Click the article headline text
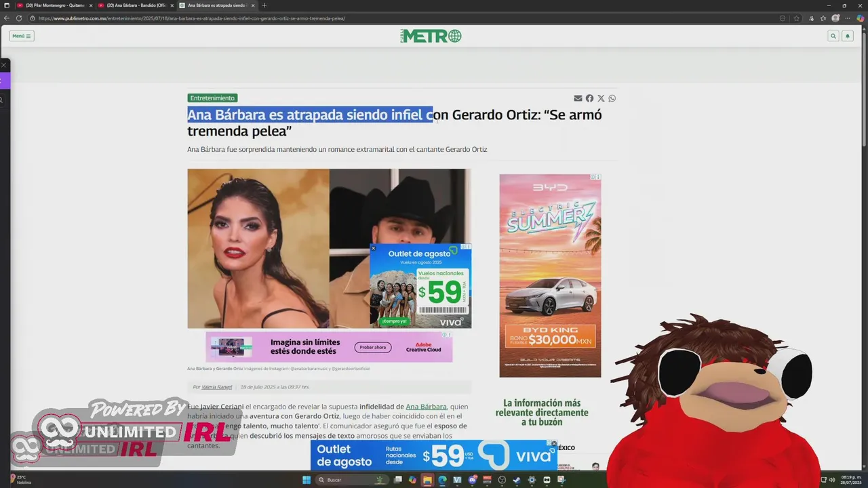This screenshot has width=868, height=488. click(x=395, y=123)
